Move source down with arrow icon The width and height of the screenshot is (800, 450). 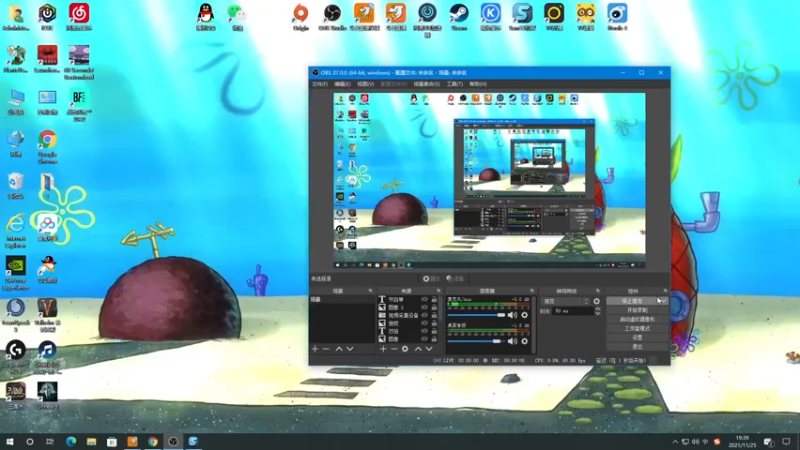tap(429, 349)
